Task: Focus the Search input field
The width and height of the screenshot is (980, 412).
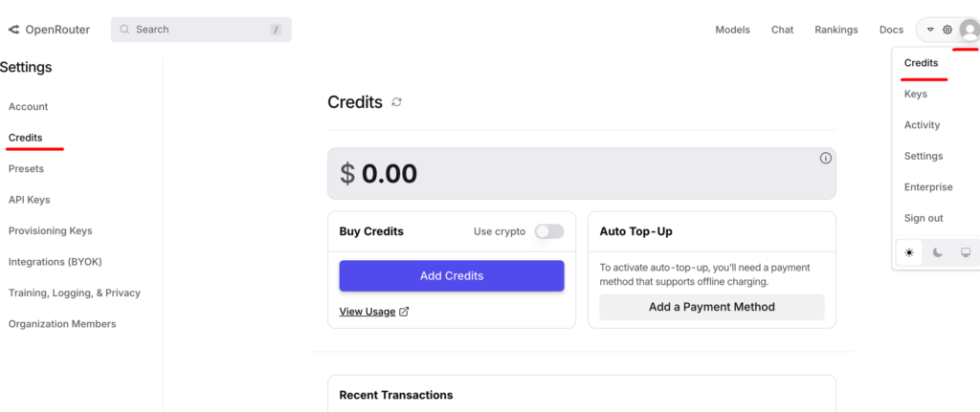Action: (x=201, y=30)
